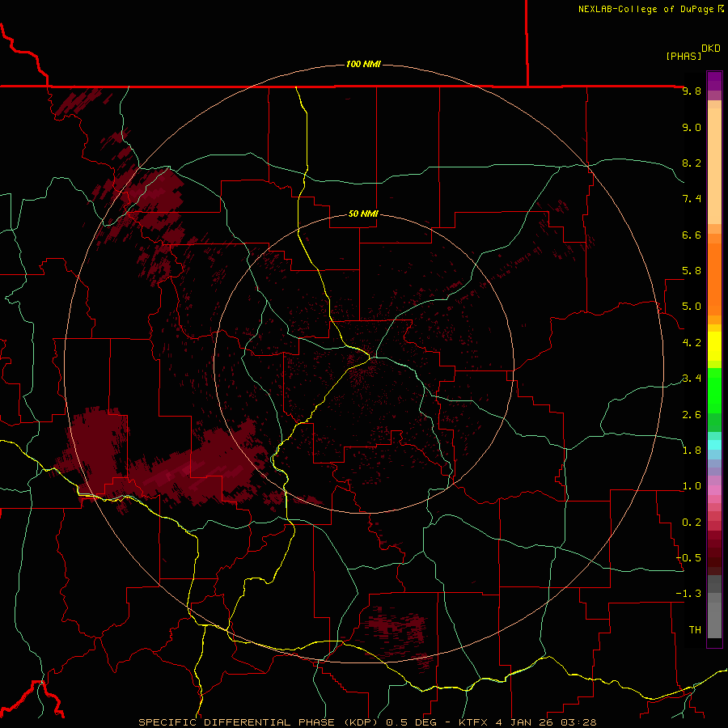Click the -1.3 value on the scale
728x728 pixels.
[688, 594]
